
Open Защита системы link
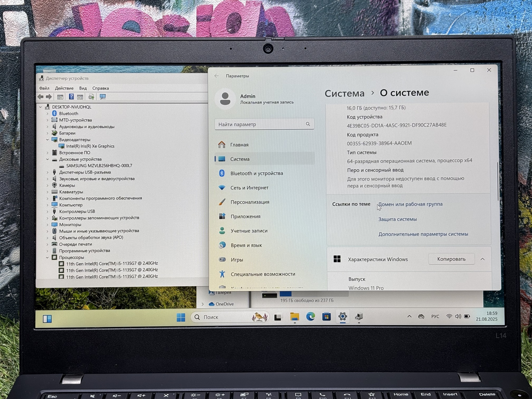point(397,219)
